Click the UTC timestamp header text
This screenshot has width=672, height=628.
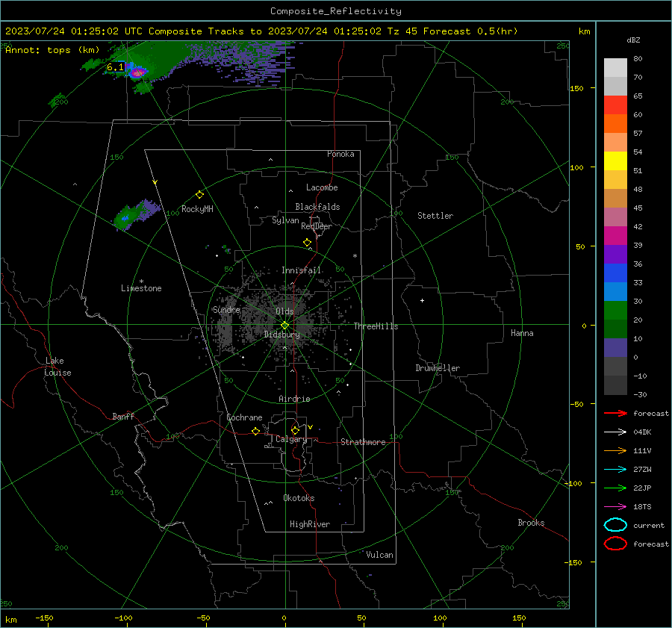pos(261,31)
